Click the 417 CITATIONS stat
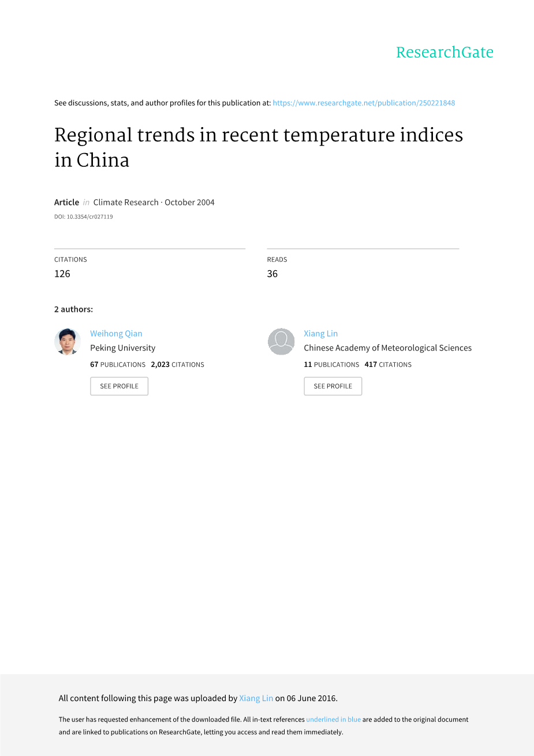Screen dimensions: 534x756 [388, 364]
